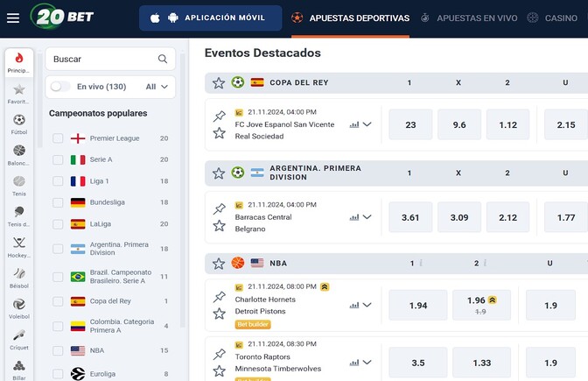Pin the Barracas Central match

click(220, 208)
